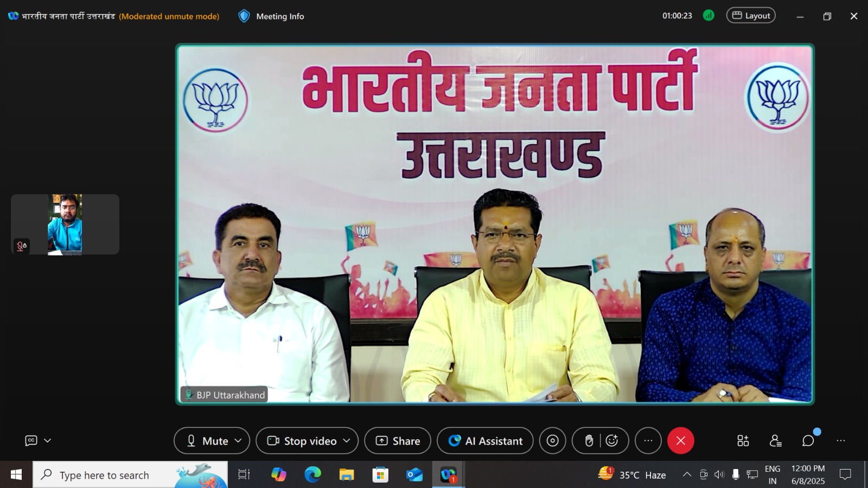868x488 pixels.
Task: Open the Windows Start menu
Action: tap(16, 475)
